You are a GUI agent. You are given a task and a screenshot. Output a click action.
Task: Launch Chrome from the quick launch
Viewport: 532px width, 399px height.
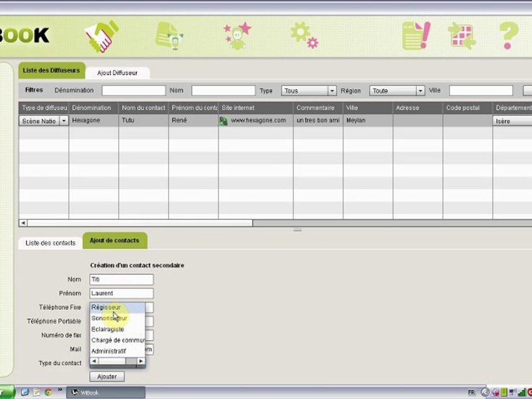pos(48,392)
